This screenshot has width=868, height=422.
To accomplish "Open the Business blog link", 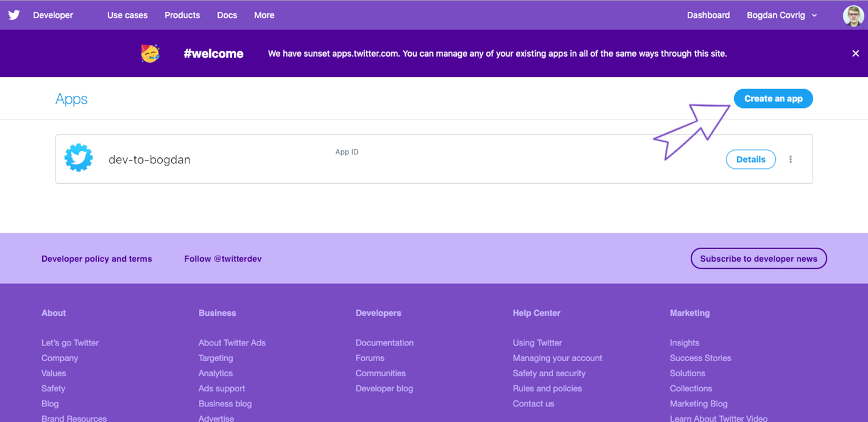I will pos(225,403).
